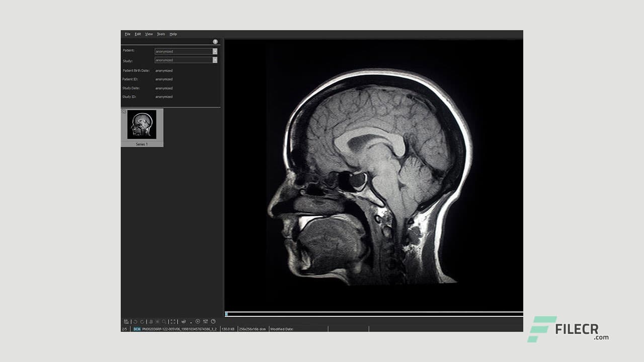Toggle the DCM format indicator in the status bar

coord(136,329)
